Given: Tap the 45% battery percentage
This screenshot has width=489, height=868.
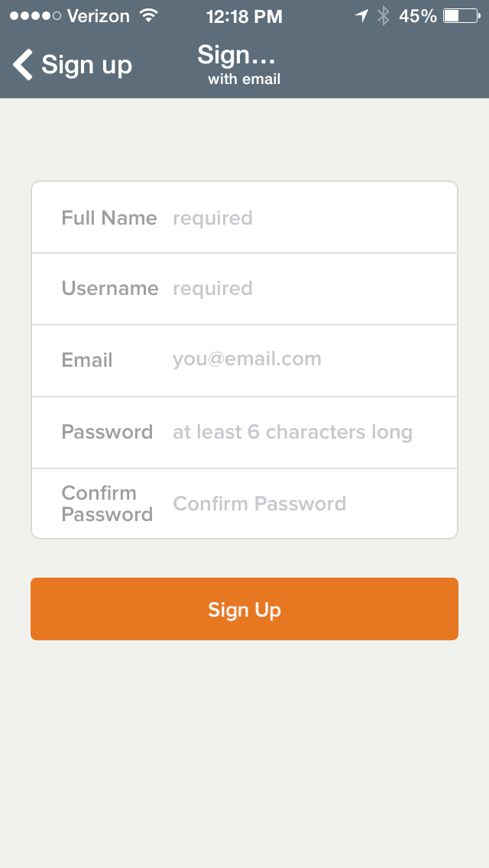Looking at the screenshot, I should [x=418, y=15].
